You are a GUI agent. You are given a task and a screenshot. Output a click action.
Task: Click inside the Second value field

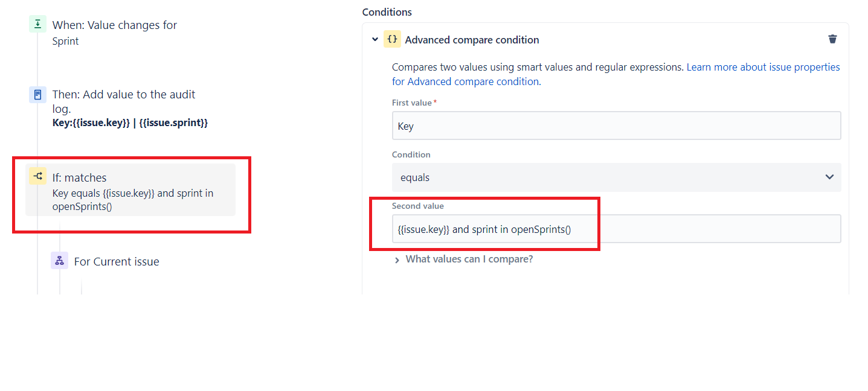tap(616, 229)
